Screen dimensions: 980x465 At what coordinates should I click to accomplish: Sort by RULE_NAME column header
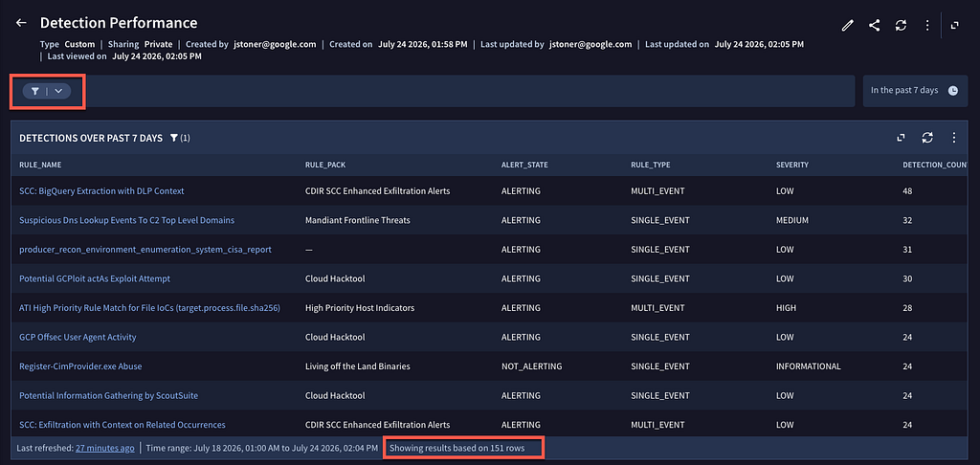(x=40, y=165)
